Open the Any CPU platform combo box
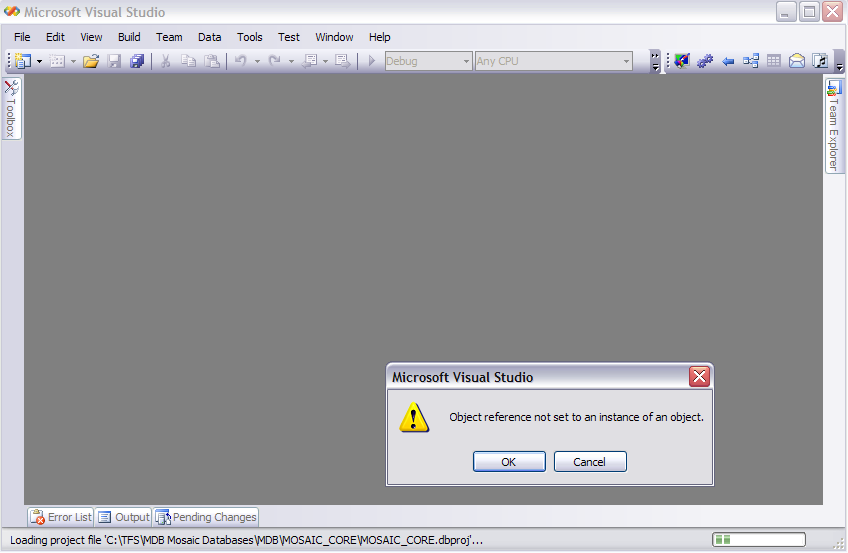This screenshot has height=553, width=848. [554, 61]
